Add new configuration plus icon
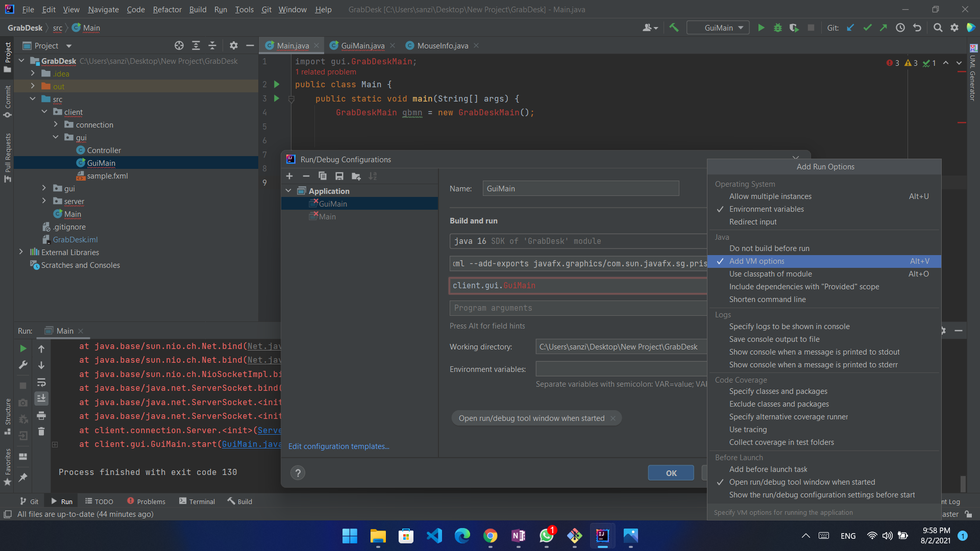This screenshot has height=551, width=980. pos(289,176)
